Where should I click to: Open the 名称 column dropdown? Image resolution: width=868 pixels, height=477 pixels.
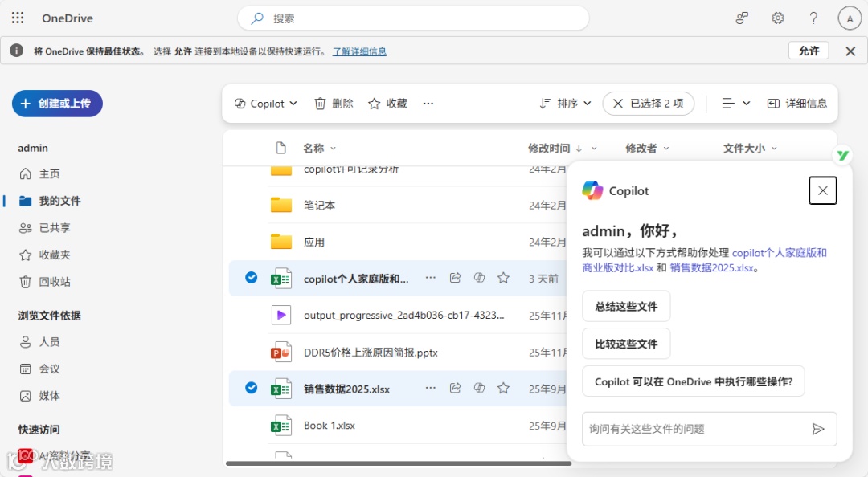pyautogui.click(x=319, y=149)
